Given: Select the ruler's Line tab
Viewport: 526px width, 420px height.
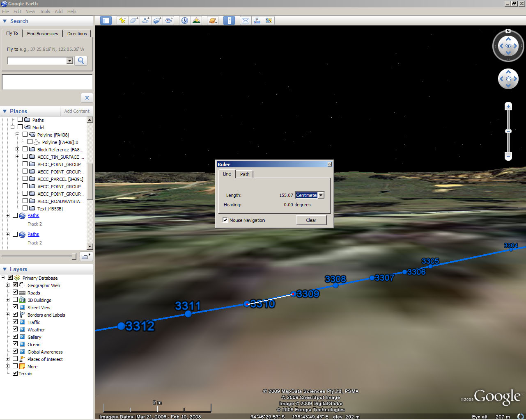Looking at the screenshot, I should coord(227,174).
